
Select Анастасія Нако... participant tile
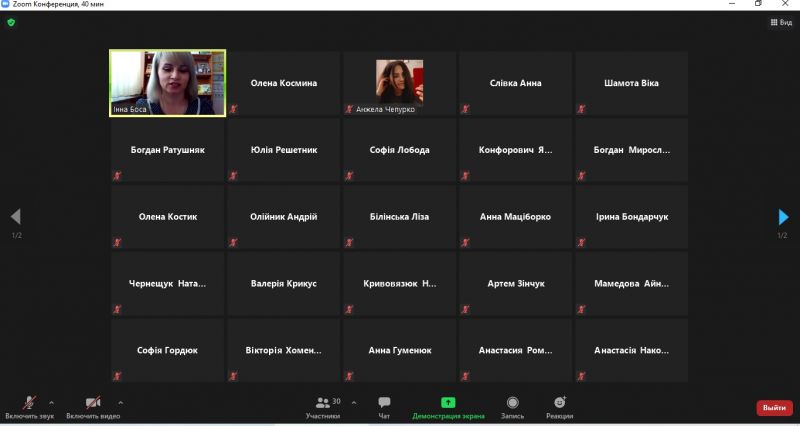tap(631, 350)
